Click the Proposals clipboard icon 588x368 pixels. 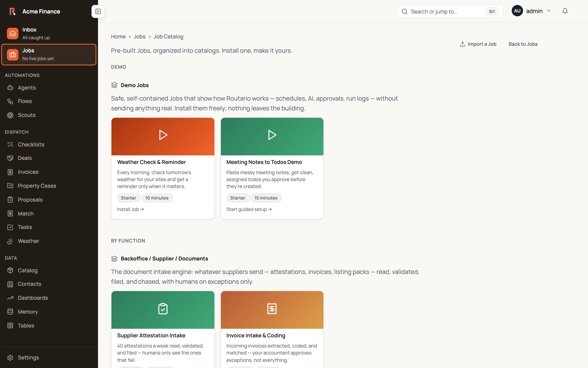pyautogui.click(x=10, y=200)
